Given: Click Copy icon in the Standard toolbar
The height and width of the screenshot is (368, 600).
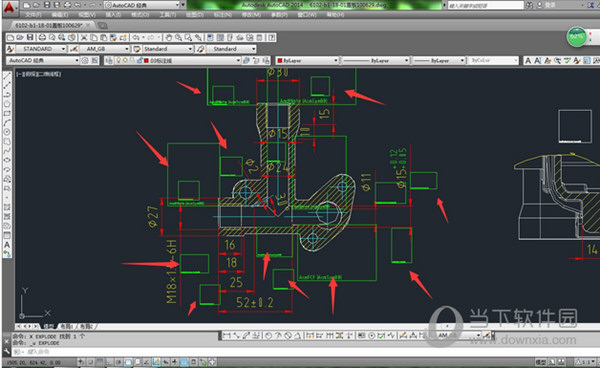Looking at the screenshot, I should (94, 37).
